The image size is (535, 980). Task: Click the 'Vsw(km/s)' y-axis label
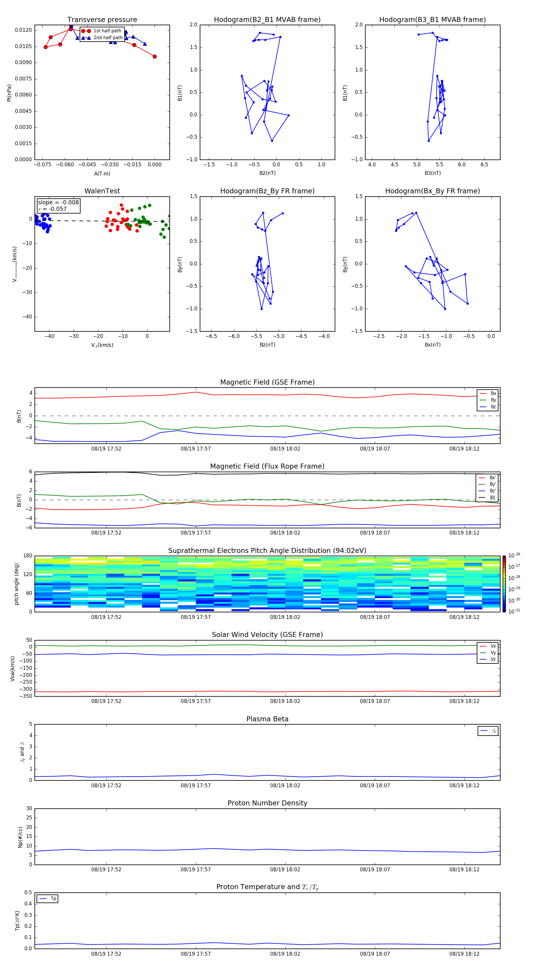(x=12, y=668)
